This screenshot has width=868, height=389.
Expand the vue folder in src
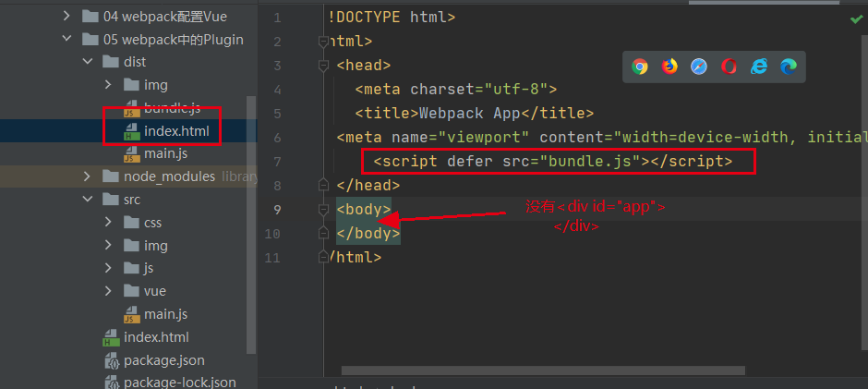pos(109,291)
